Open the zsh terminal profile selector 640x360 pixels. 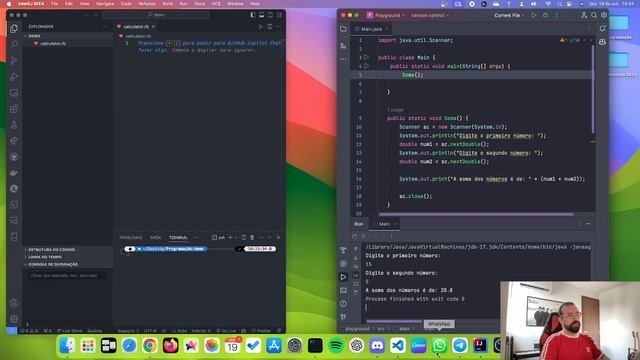pyautogui.click(x=218, y=238)
